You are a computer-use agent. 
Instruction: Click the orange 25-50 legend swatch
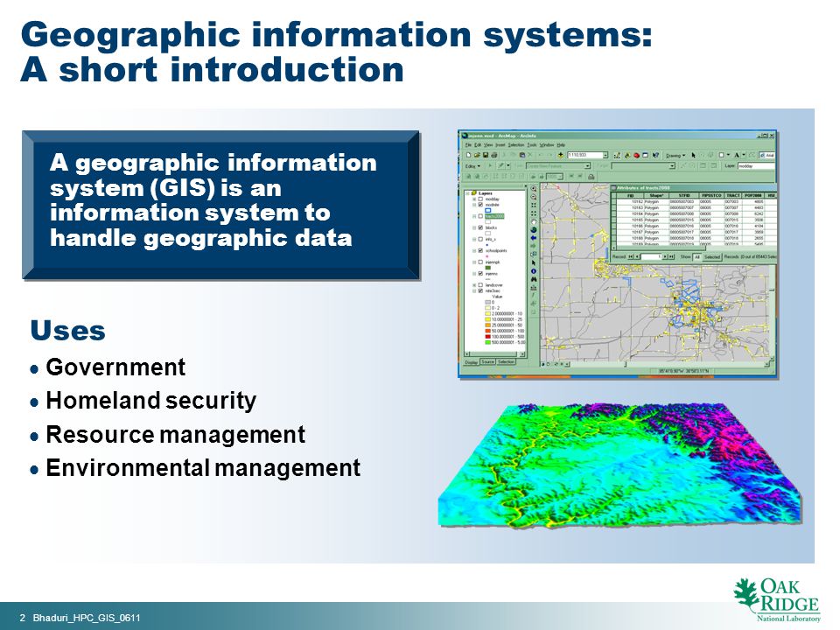pyautogui.click(x=487, y=325)
